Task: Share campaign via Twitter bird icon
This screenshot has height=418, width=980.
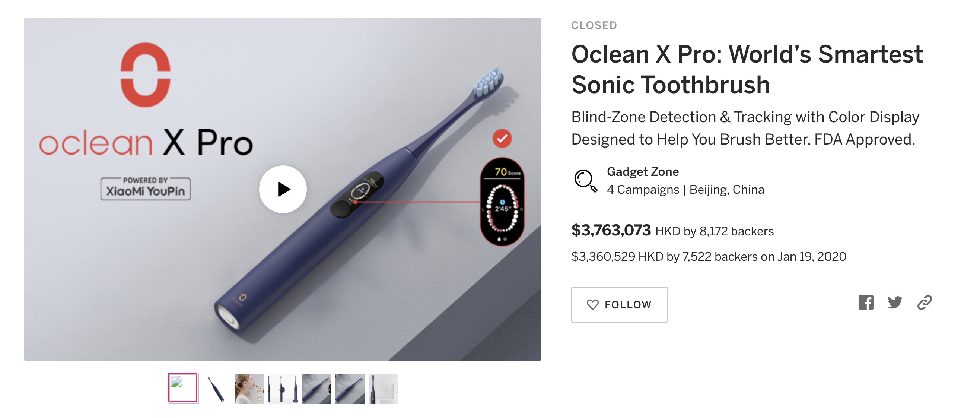Action: [895, 303]
